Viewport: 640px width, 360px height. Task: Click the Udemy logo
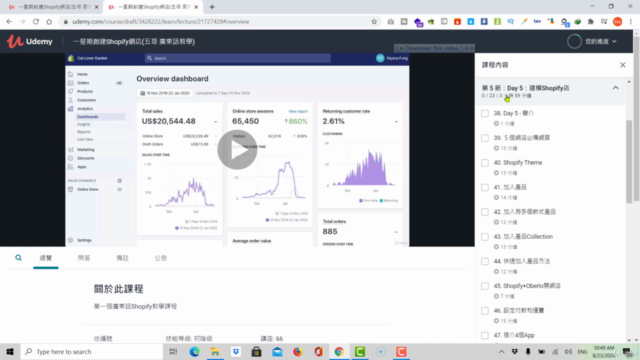30,41
